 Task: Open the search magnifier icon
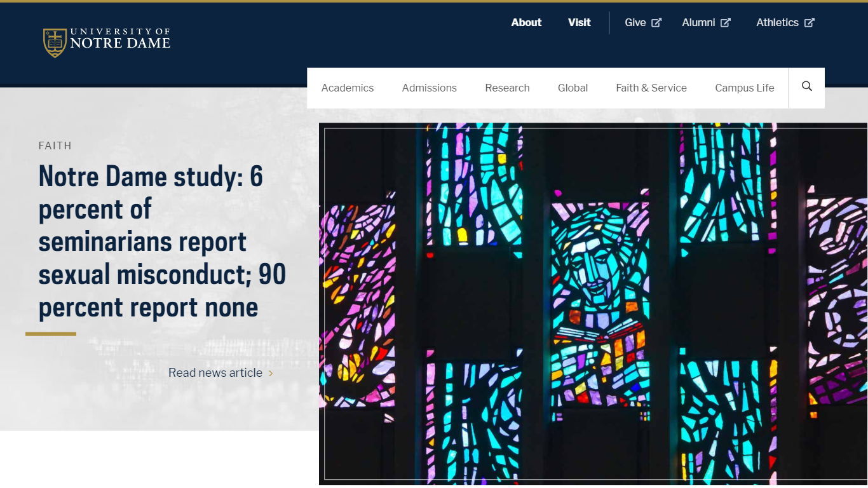coord(807,87)
